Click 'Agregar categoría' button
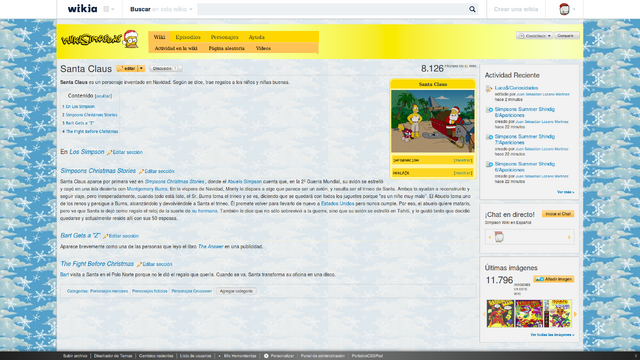The image size is (640, 360). pyautogui.click(x=236, y=291)
